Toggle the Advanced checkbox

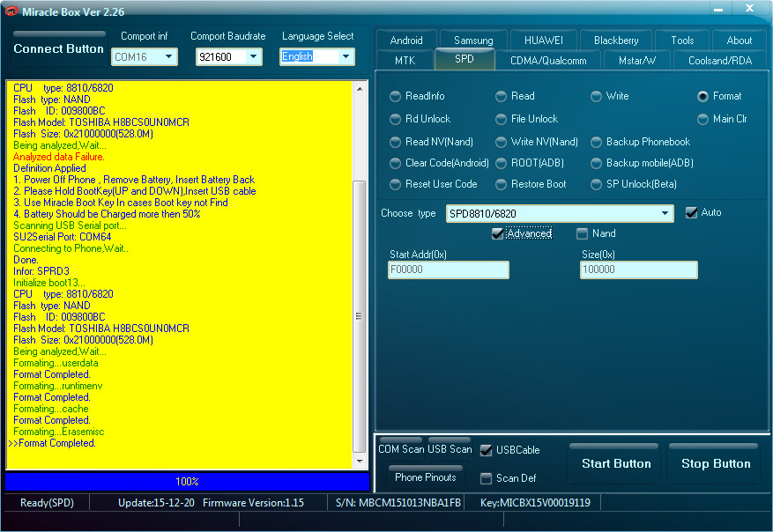[497, 233]
